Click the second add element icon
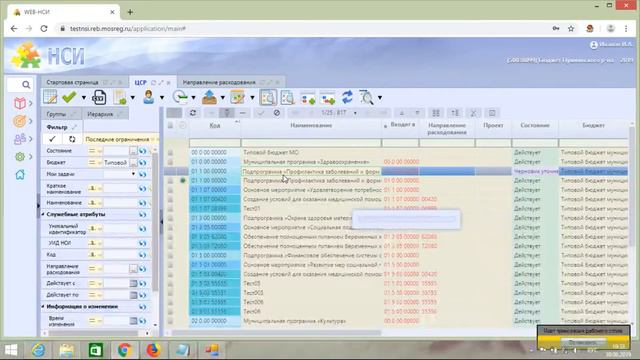 click(x=327, y=98)
